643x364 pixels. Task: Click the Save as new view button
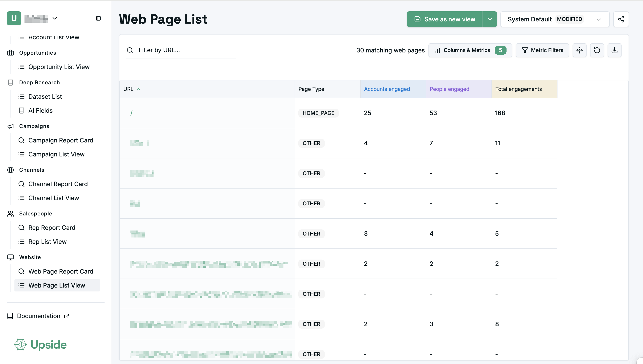pos(445,19)
